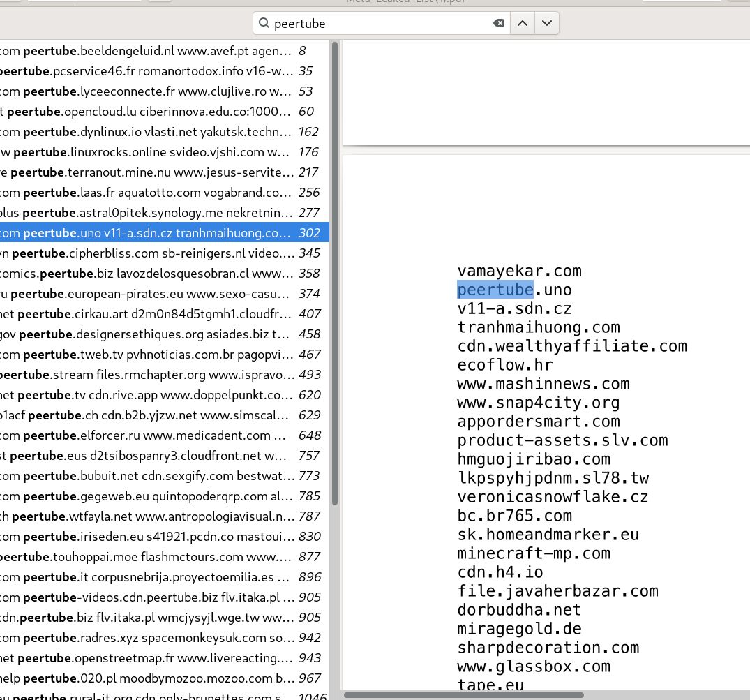750x700 pixels.
Task: Jump to next search match
Action: point(547,23)
